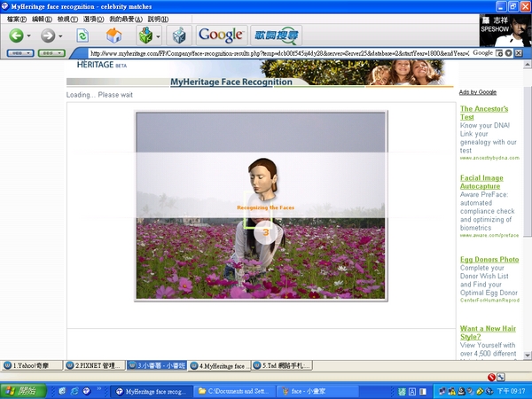Click the blue cube toolbar icon
This screenshot has width=532, height=399.
(x=179, y=35)
